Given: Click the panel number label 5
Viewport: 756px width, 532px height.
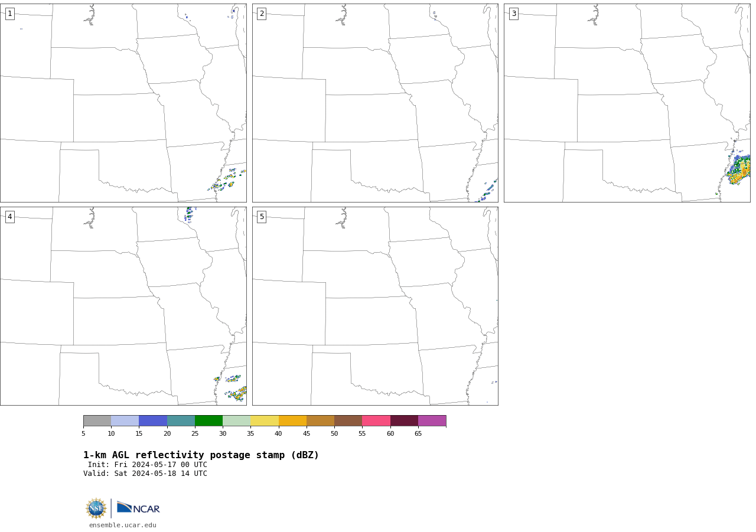Looking at the screenshot, I should (x=262, y=217).
